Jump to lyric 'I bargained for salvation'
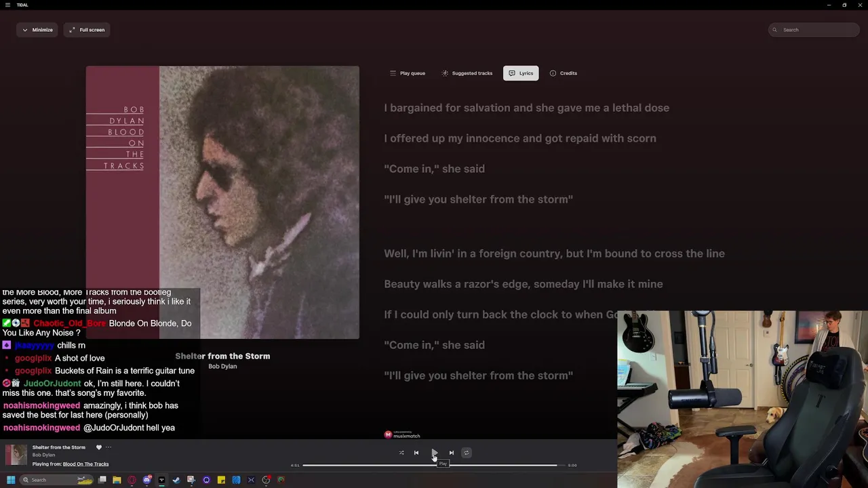Screen dimensions: 868x488 tap(526, 108)
